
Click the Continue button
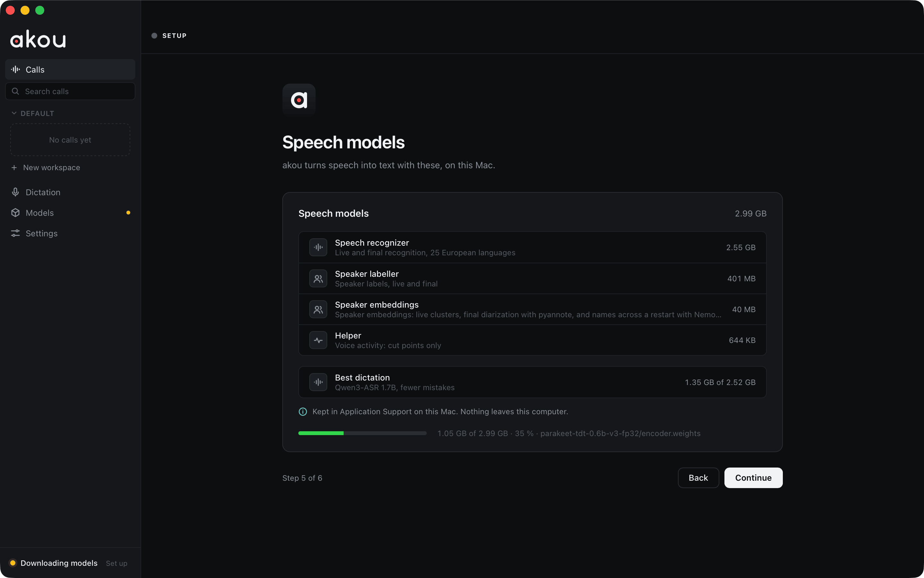click(753, 478)
